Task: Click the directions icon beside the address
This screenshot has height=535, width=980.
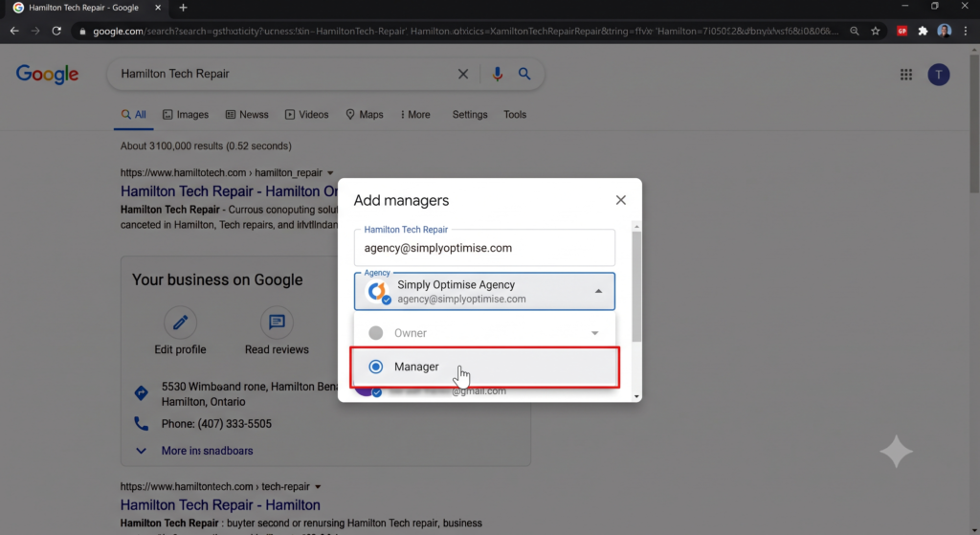Action: point(142,393)
